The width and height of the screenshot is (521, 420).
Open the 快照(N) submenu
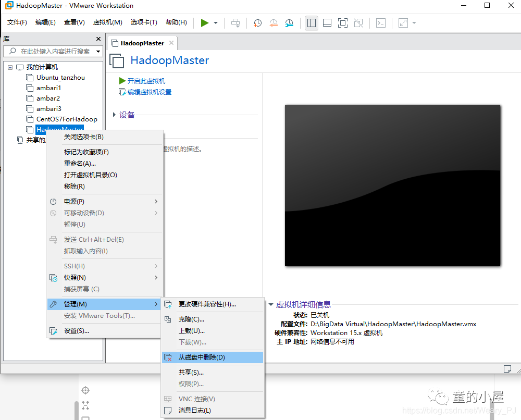[105, 277]
